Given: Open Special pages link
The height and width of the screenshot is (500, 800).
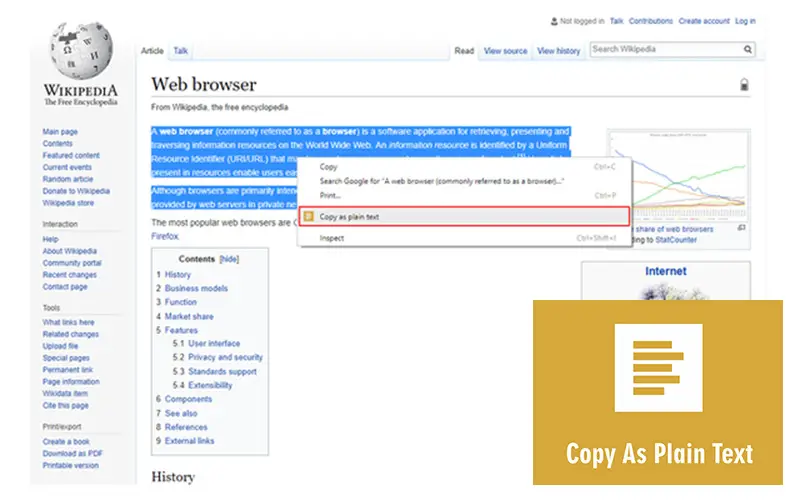Looking at the screenshot, I should (x=66, y=358).
